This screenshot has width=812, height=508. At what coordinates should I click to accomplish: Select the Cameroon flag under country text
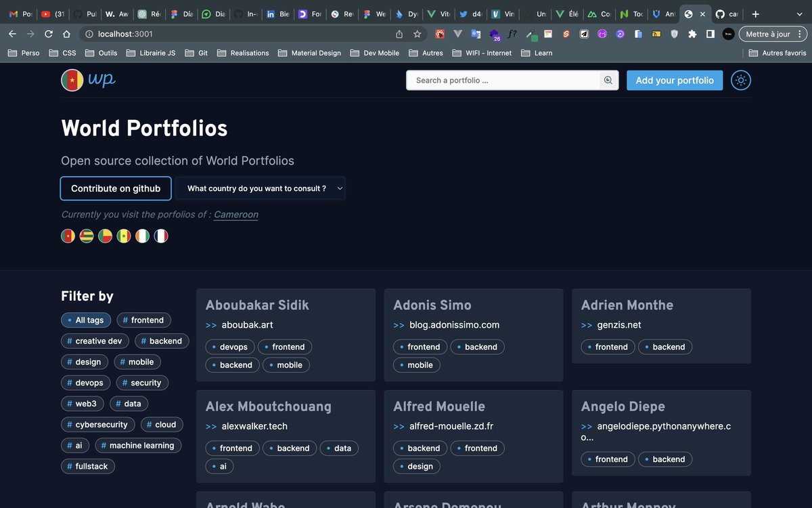tap(68, 236)
